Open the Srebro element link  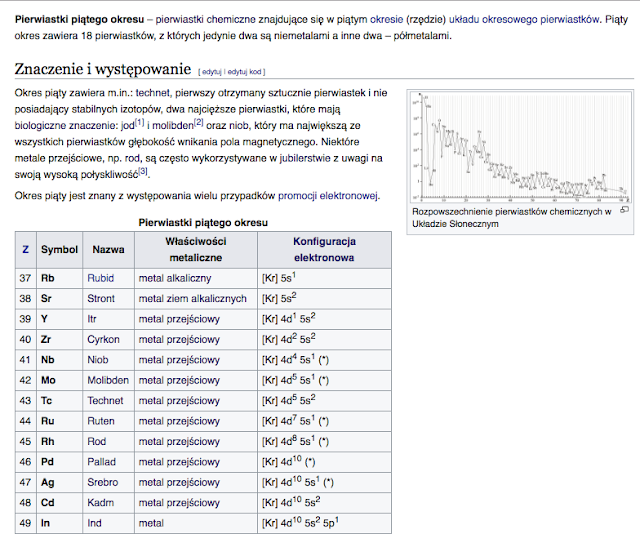coord(102,482)
